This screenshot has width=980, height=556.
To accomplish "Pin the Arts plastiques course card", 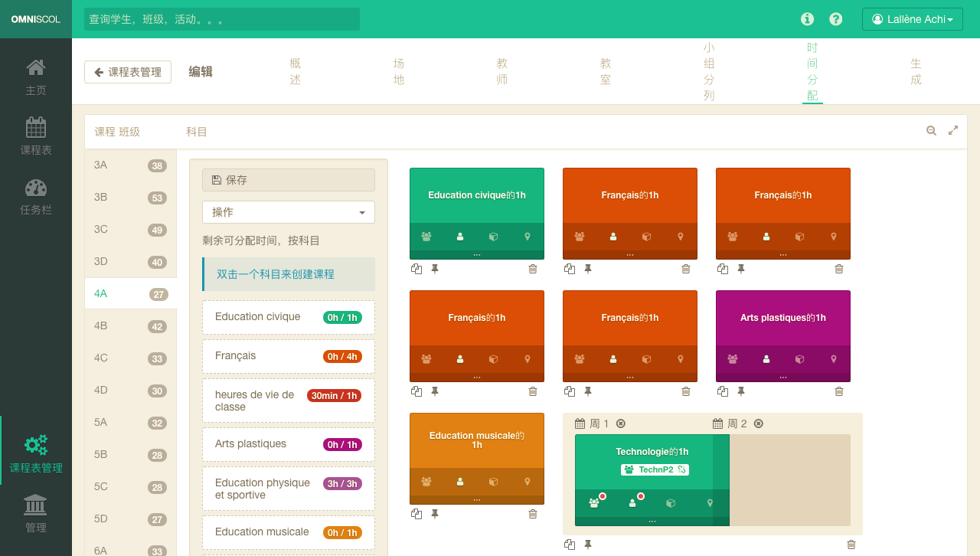I will (741, 391).
